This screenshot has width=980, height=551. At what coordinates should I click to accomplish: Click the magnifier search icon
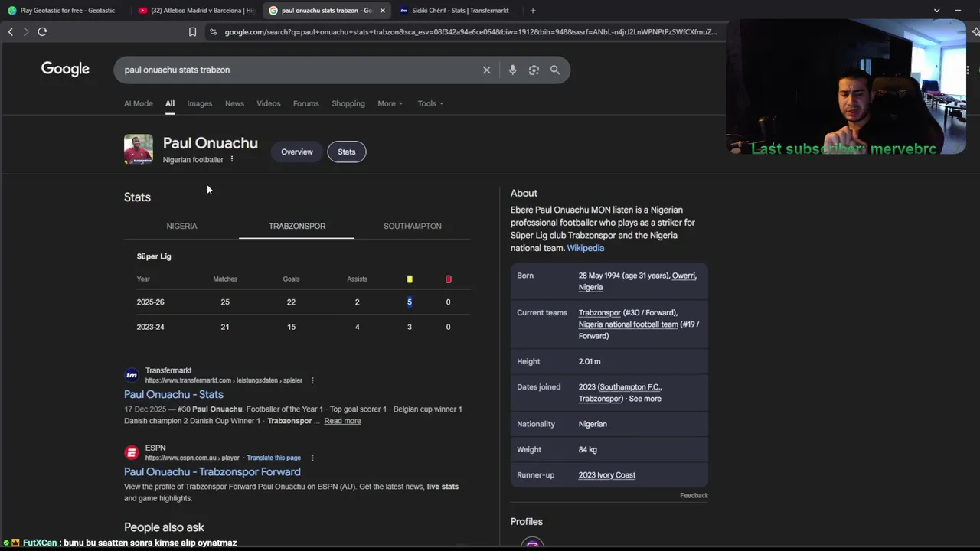click(x=554, y=70)
